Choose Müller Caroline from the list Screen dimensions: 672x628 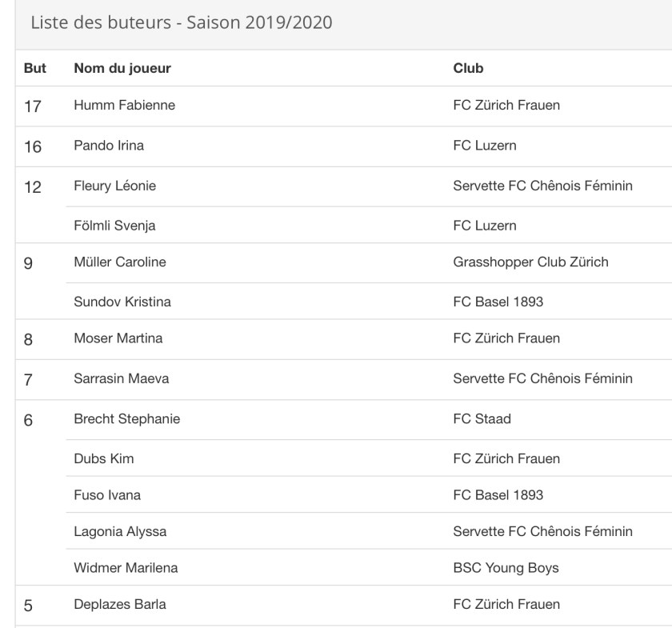pyautogui.click(x=120, y=262)
